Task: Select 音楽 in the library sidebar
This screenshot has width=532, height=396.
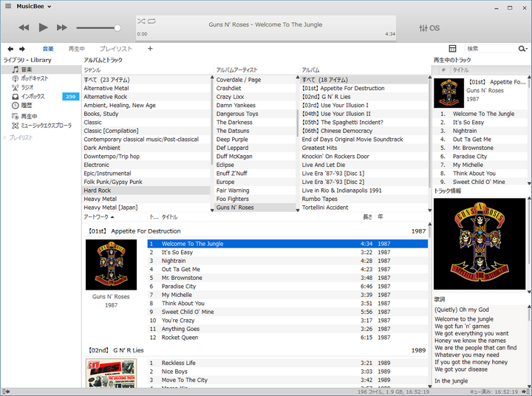Action: (x=41, y=69)
